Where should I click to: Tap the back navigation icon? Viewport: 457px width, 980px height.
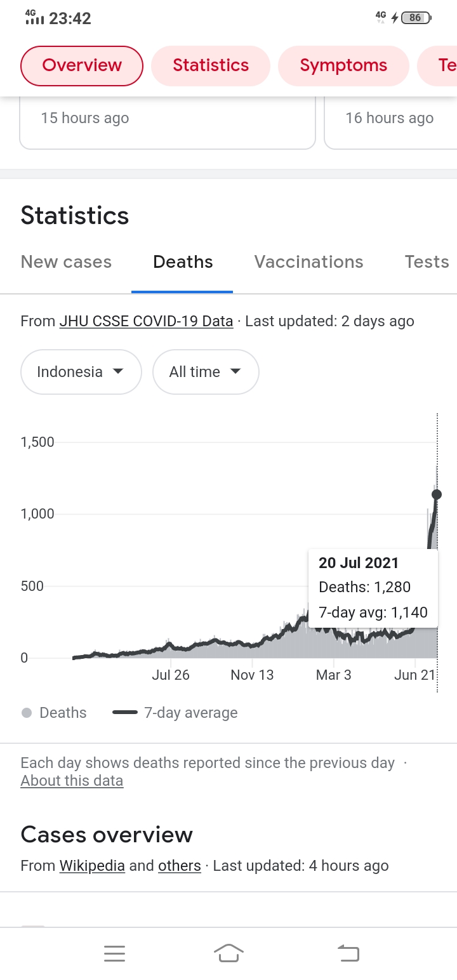tap(348, 953)
